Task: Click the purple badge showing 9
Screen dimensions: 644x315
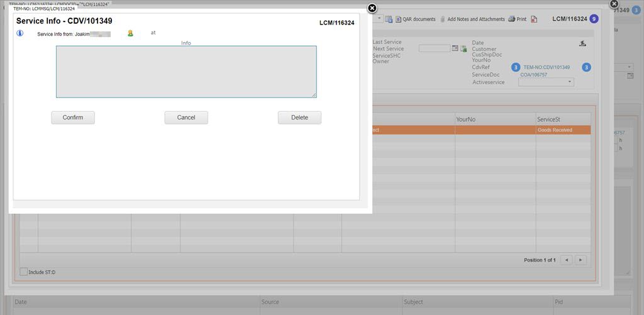Action: 594,19
